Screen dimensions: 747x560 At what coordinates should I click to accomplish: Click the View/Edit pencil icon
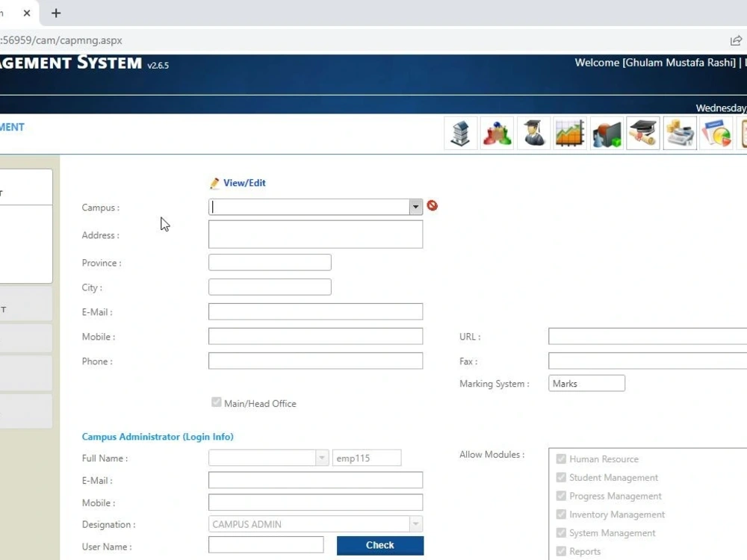point(214,184)
